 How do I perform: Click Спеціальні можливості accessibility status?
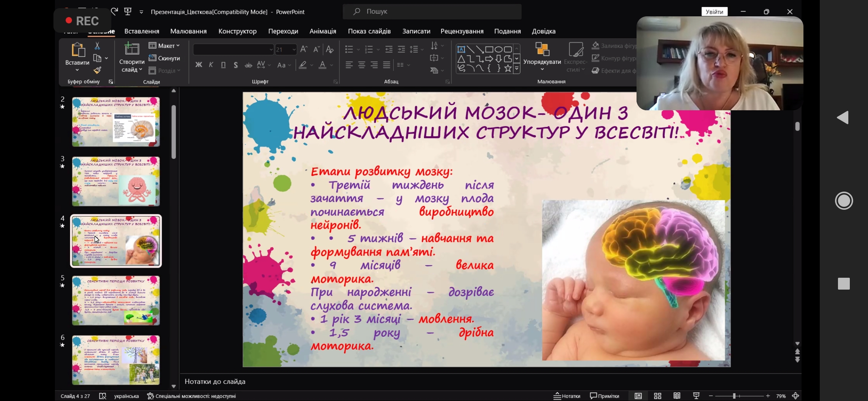pyautogui.click(x=191, y=396)
